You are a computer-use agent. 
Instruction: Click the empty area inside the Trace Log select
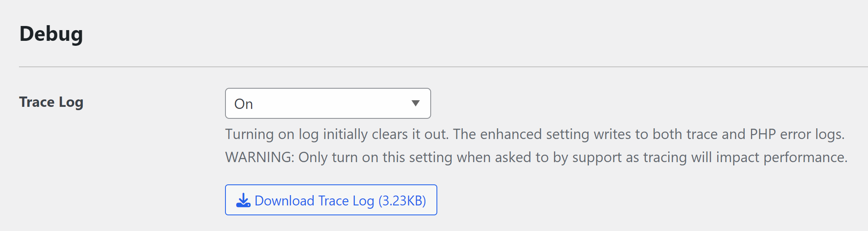tap(330, 103)
